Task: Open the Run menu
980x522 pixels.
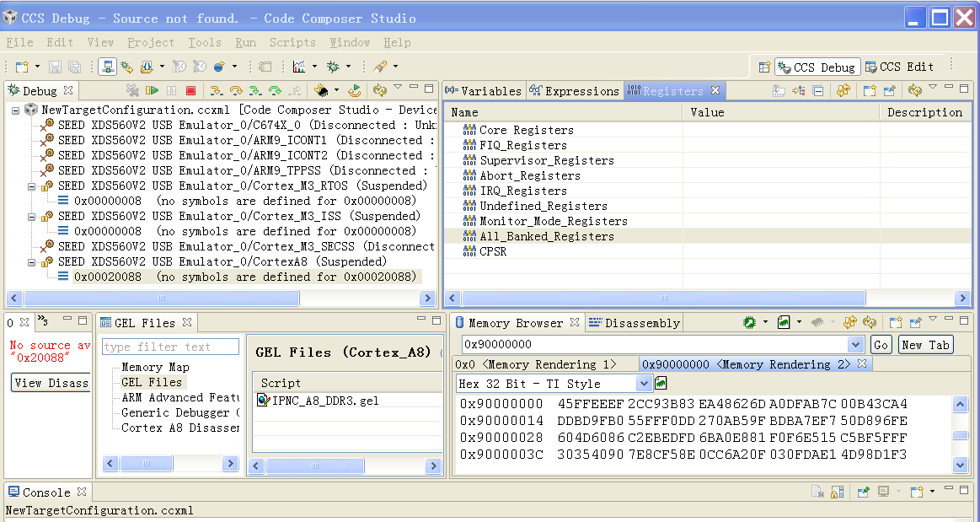Action: [245, 42]
